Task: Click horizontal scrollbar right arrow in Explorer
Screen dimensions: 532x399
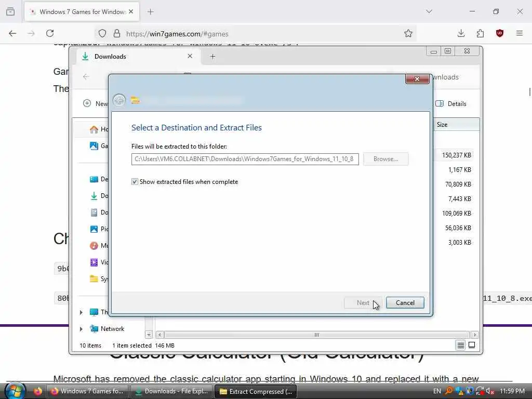Action: pyautogui.click(x=475, y=335)
